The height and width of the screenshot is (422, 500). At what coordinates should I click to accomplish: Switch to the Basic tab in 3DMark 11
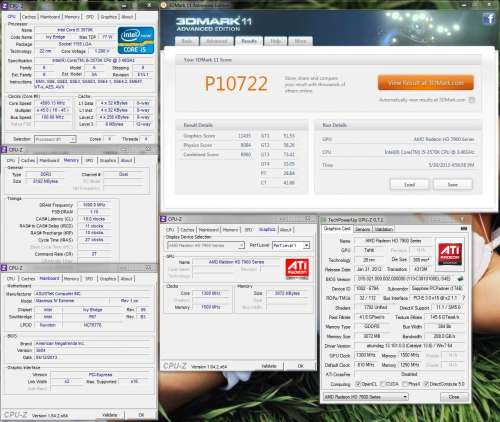187,41
